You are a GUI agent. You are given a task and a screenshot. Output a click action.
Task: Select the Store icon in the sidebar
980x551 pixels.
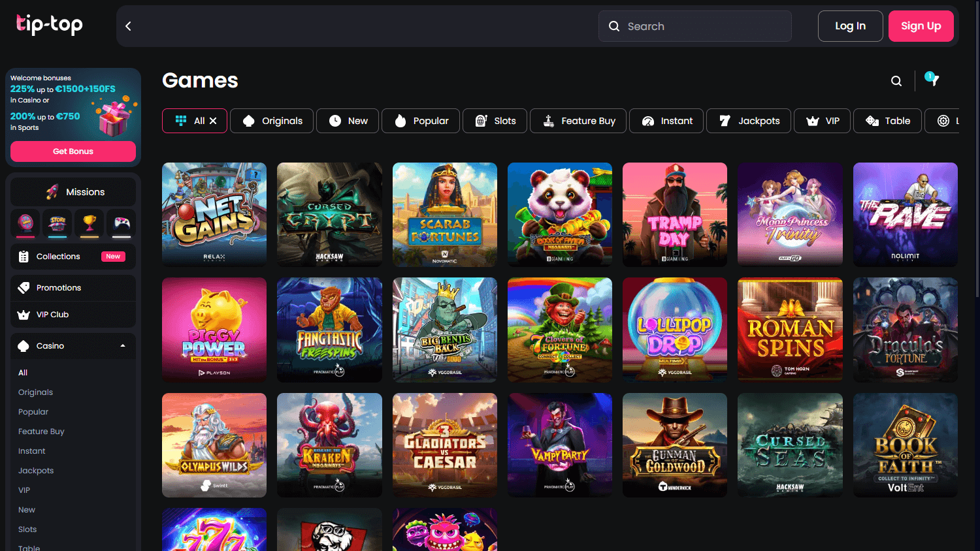pyautogui.click(x=57, y=224)
